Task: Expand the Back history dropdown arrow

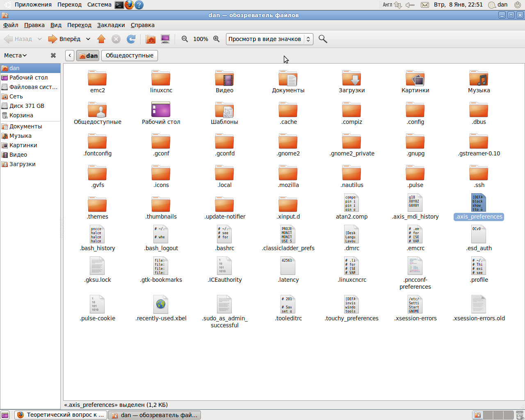Action: [40, 39]
